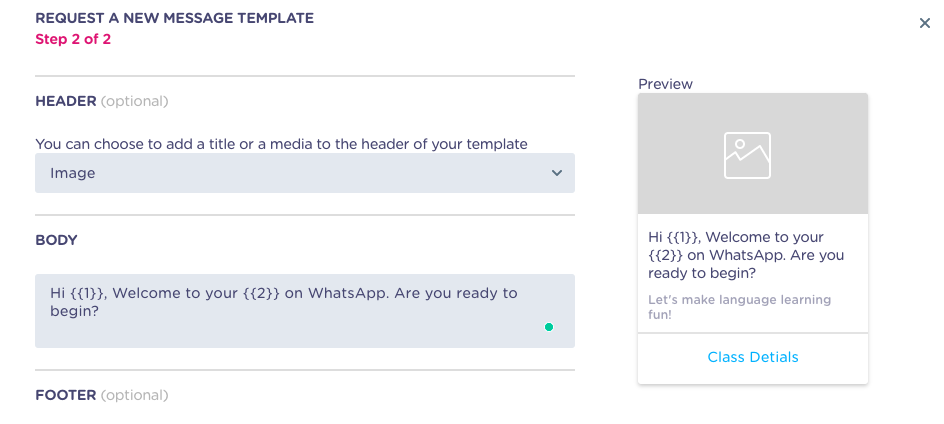Click the HEADER section label

[x=66, y=101]
